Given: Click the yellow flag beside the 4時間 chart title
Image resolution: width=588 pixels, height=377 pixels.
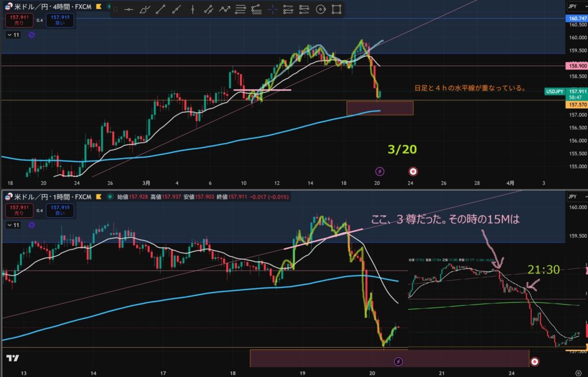Looking at the screenshot, I should (x=99, y=6).
